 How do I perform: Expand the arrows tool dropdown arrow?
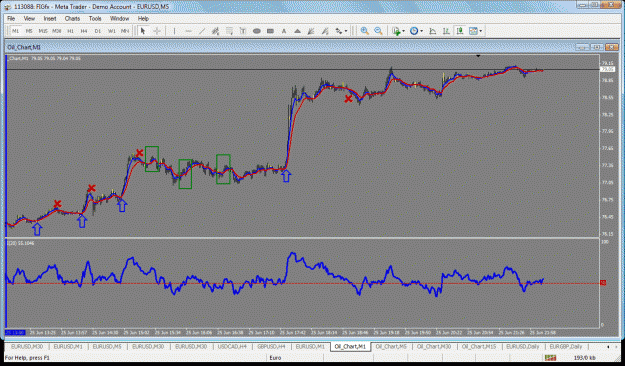(x=346, y=31)
